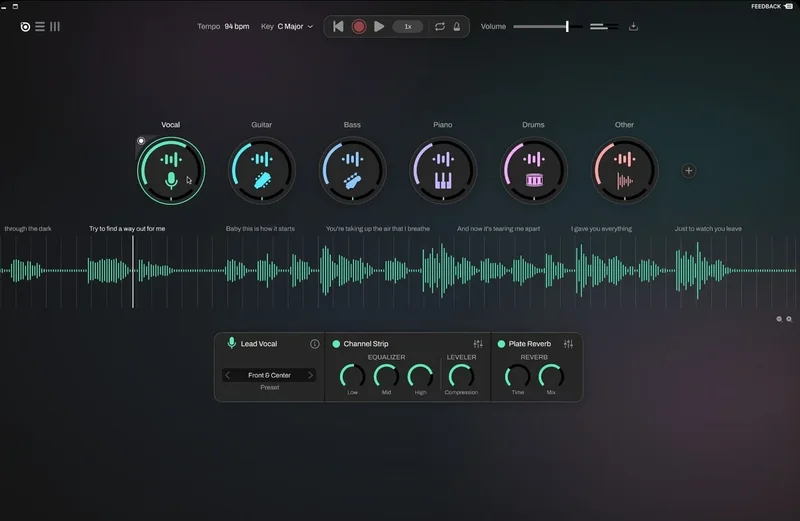Adjust the master Volume slider
This screenshot has height=521, width=800.
(547, 27)
